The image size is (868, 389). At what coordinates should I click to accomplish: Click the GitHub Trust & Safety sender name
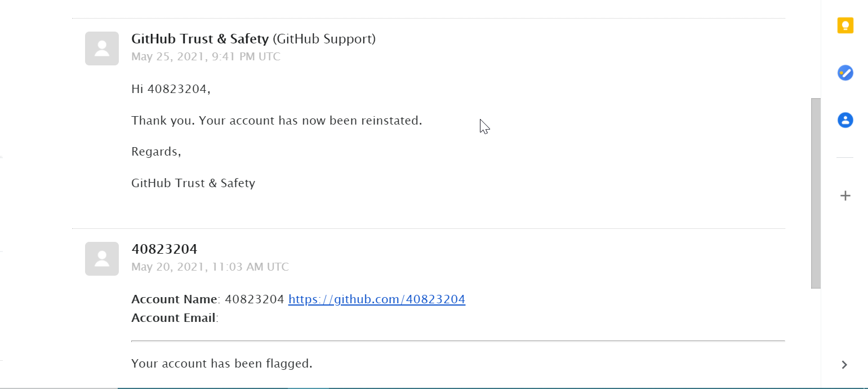tap(200, 39)
